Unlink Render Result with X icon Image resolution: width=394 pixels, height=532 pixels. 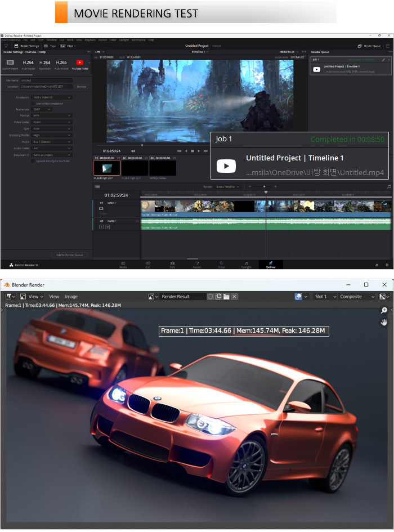[234, 297]
